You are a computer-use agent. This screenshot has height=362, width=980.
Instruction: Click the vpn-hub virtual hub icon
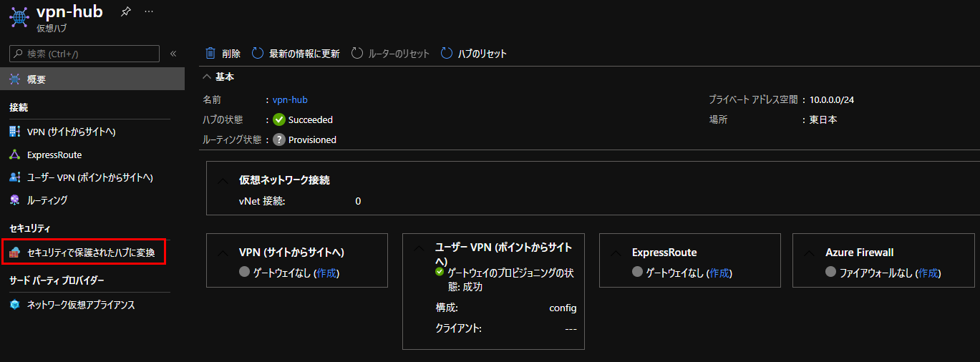[x=18, y=17]
